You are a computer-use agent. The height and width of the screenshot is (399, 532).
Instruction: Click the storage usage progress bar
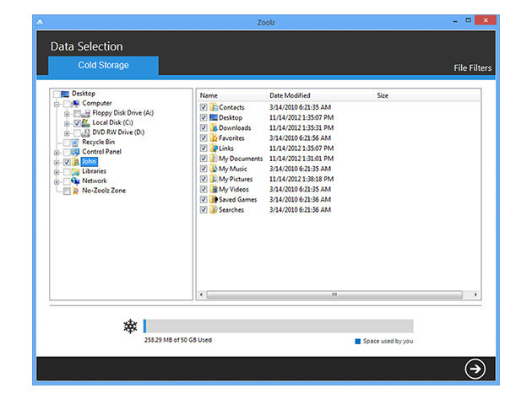point(278,326)
